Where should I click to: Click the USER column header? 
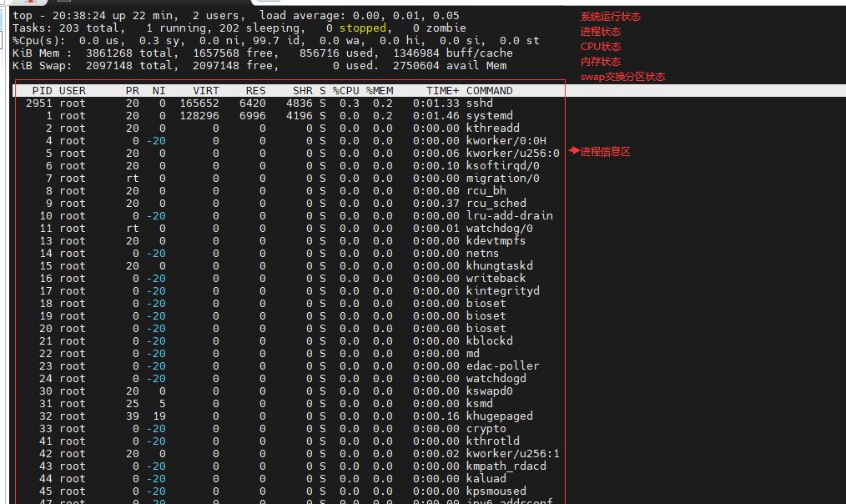[x=73, y=91]
